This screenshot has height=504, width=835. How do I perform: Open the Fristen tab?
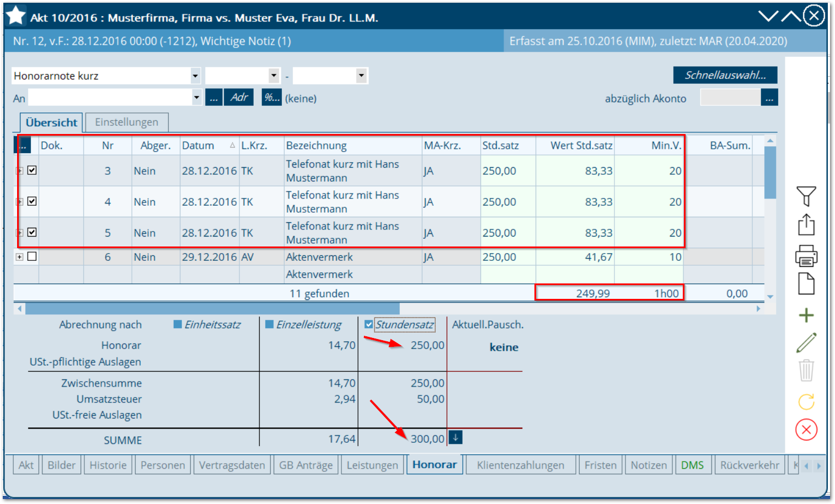point(601,465)
